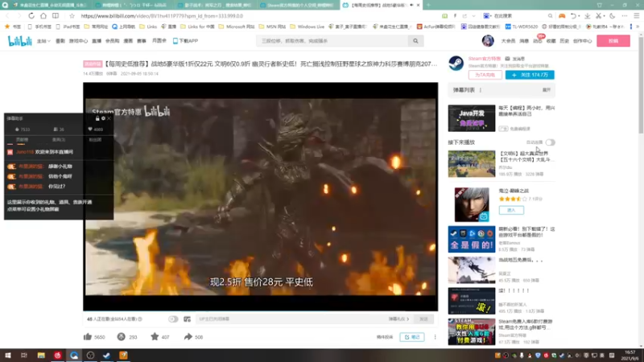This screenshot has width=644, height=362.
Task: Click the pink 投稿 upload button
Action: (613, 41)
